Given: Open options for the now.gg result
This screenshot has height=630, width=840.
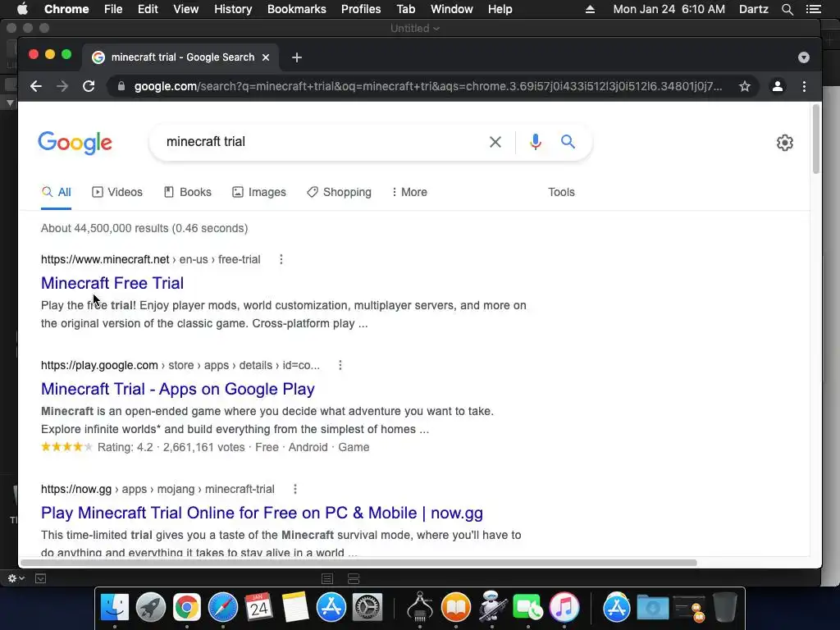Looking at the screenshot, I should click(x=295, y=489).
